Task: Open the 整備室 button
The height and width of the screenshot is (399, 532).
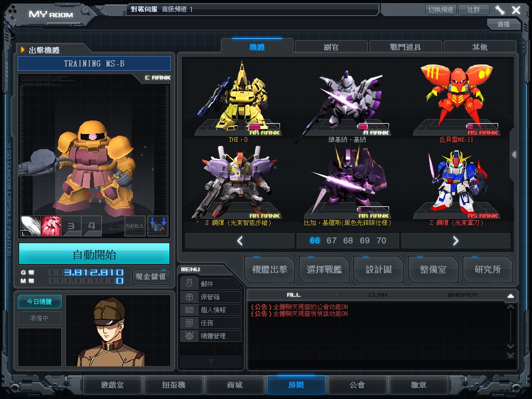Action: point(433,270)
